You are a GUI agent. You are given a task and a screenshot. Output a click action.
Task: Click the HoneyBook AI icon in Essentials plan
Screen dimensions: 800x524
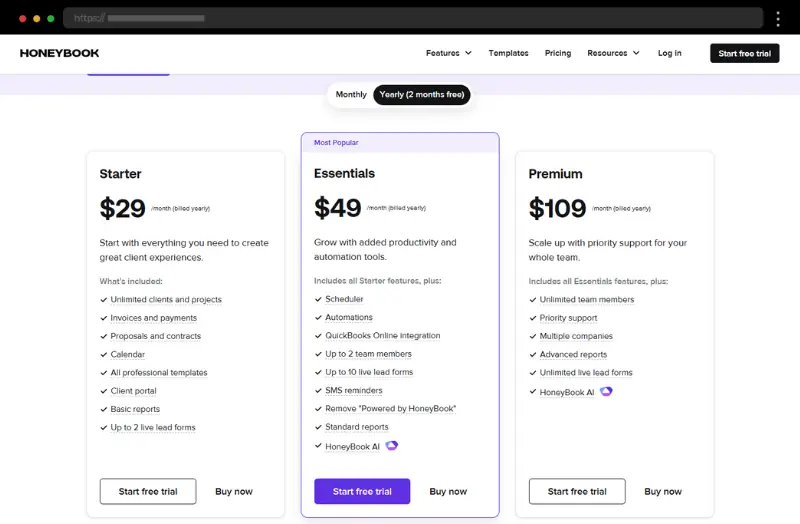coord(391,445)
